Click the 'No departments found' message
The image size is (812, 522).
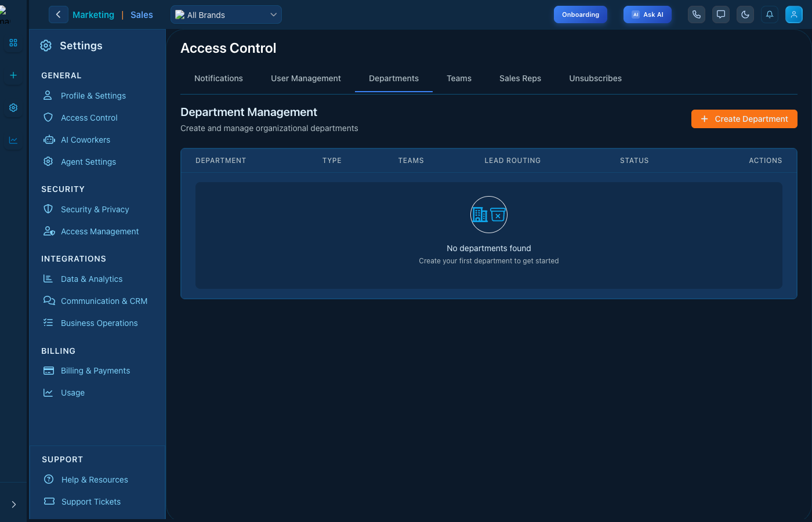[x=489, y=248]
